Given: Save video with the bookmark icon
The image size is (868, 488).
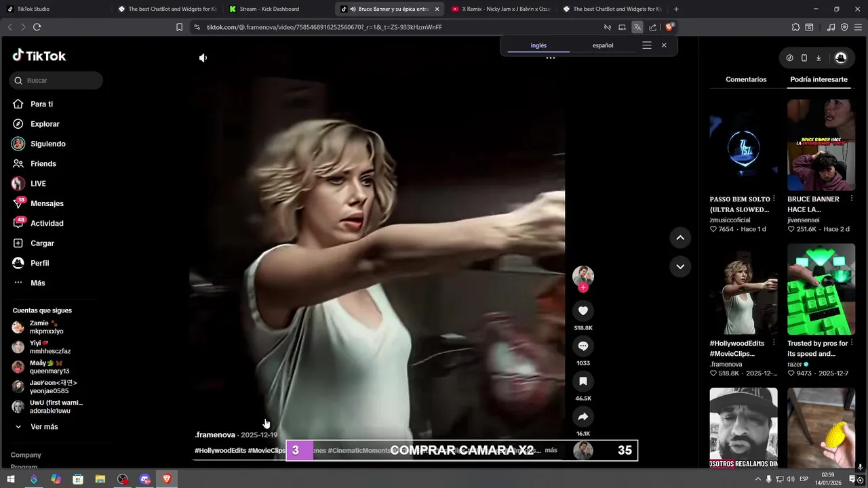Looking at the screenshot, I should (x=583, y=381).
